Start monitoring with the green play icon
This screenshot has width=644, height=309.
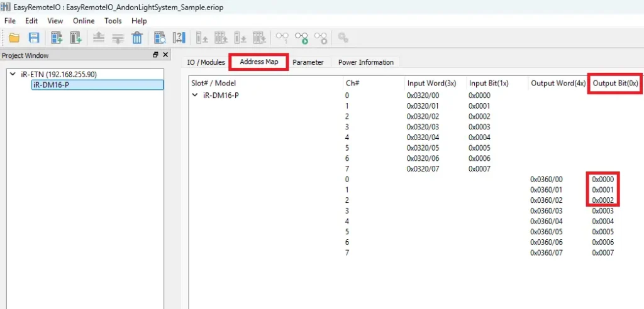pyautogui.click(x=301, y=38)
